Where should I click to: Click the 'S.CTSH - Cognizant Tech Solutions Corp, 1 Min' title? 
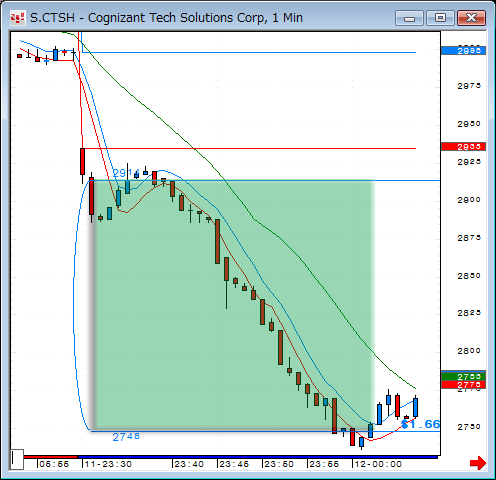(x=166, y=18)
